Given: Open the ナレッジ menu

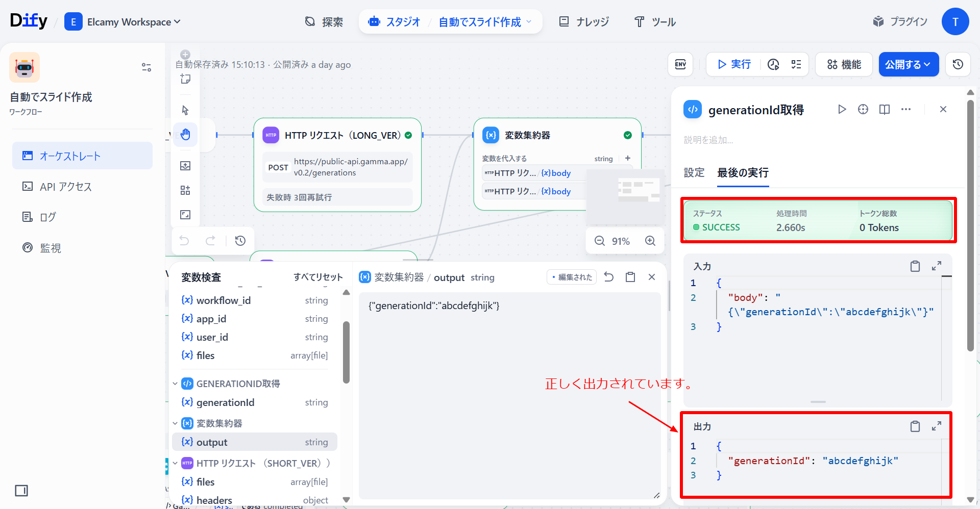Looking at the screenshot, I should (x=585, y=22).
